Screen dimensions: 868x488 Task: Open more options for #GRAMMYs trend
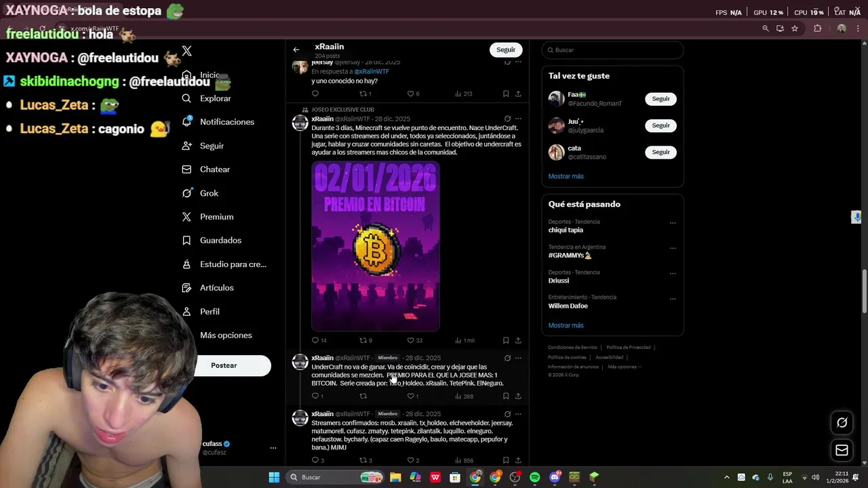coord(673,248)
